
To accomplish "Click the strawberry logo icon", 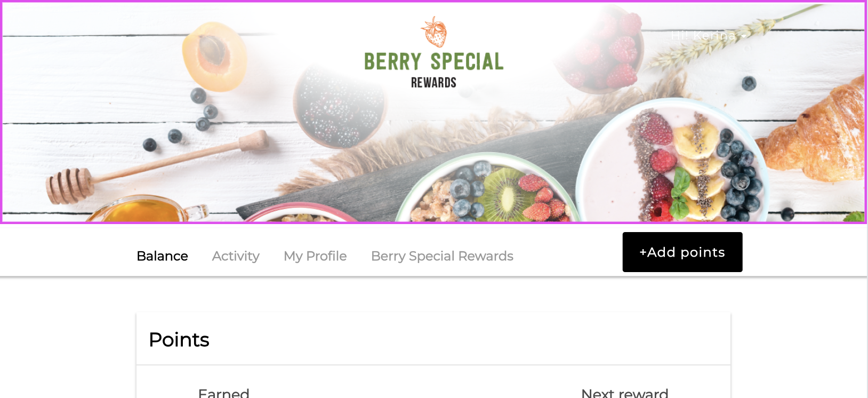I will click(434, 32).
